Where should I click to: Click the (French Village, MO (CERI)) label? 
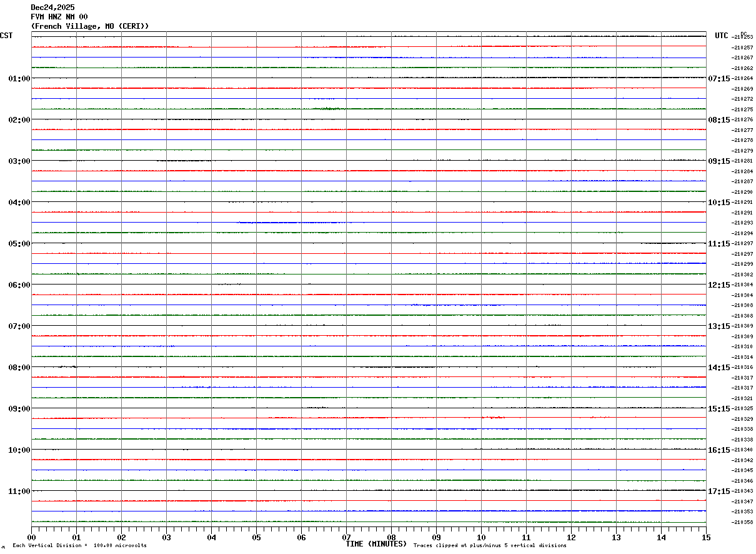click(x=90, y=26)
